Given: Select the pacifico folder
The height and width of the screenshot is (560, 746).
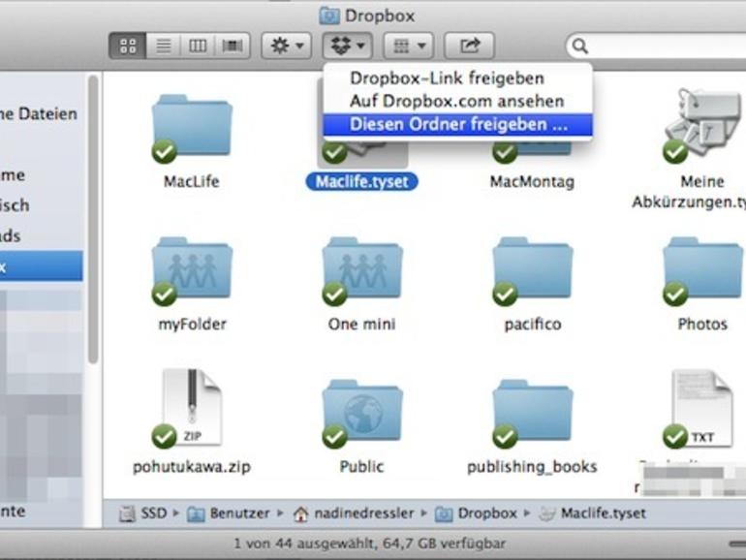Looking at the screenshot, I should pos(533,271).
